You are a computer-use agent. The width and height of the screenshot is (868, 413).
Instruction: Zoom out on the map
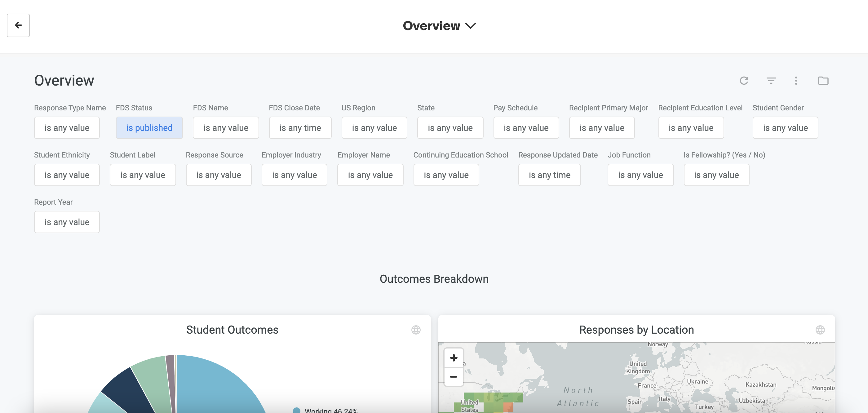coord(454,377)
